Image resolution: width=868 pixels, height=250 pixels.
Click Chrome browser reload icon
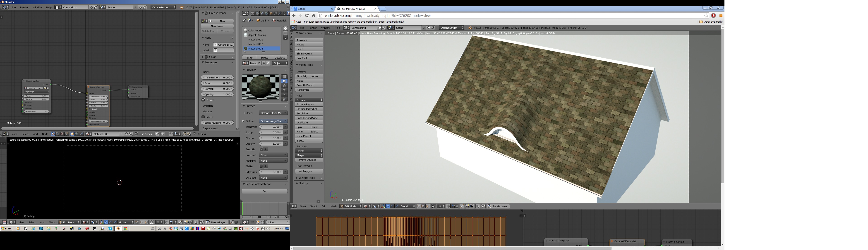[307, 15]
